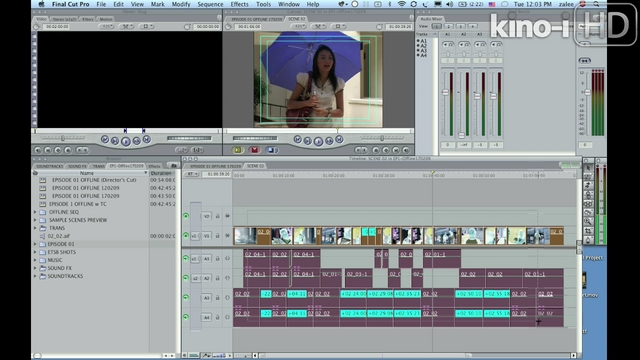Click Play button in the Canvas window
640x360 pixels.
(x=318, y=141)
